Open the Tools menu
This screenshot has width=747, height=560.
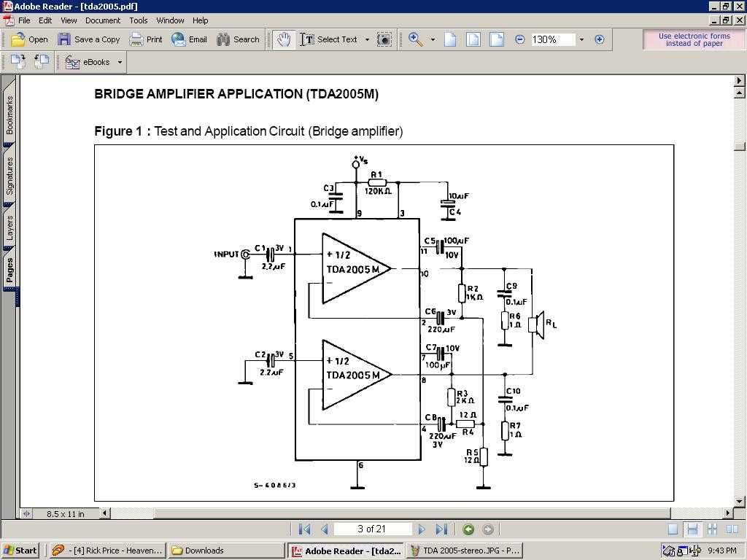tap(138, 20)
